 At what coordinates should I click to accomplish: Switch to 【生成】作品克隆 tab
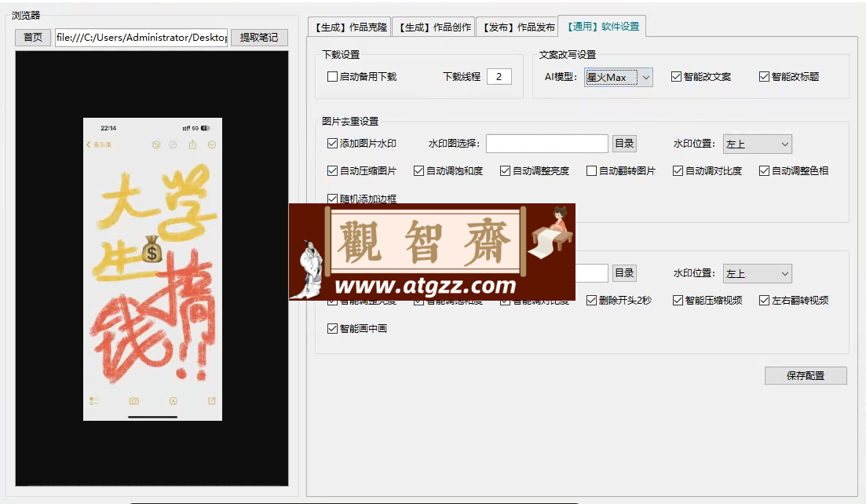pos(350,27)
